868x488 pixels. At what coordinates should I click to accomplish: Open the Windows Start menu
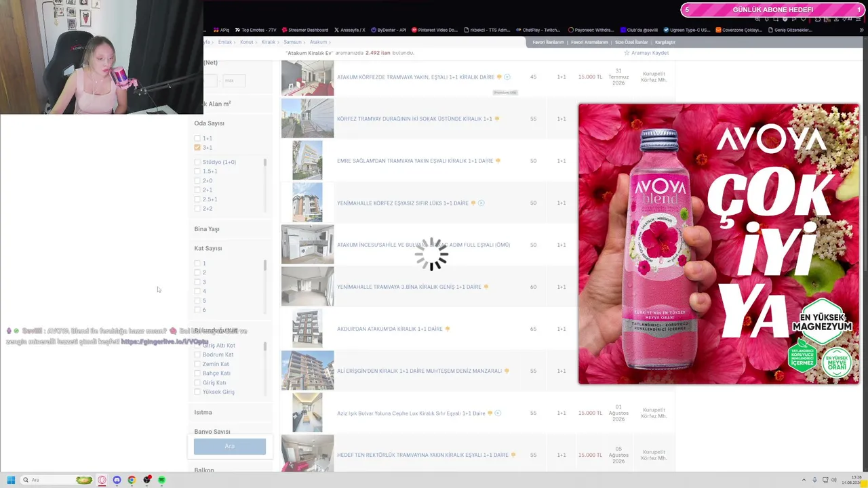tap(11, 480)
